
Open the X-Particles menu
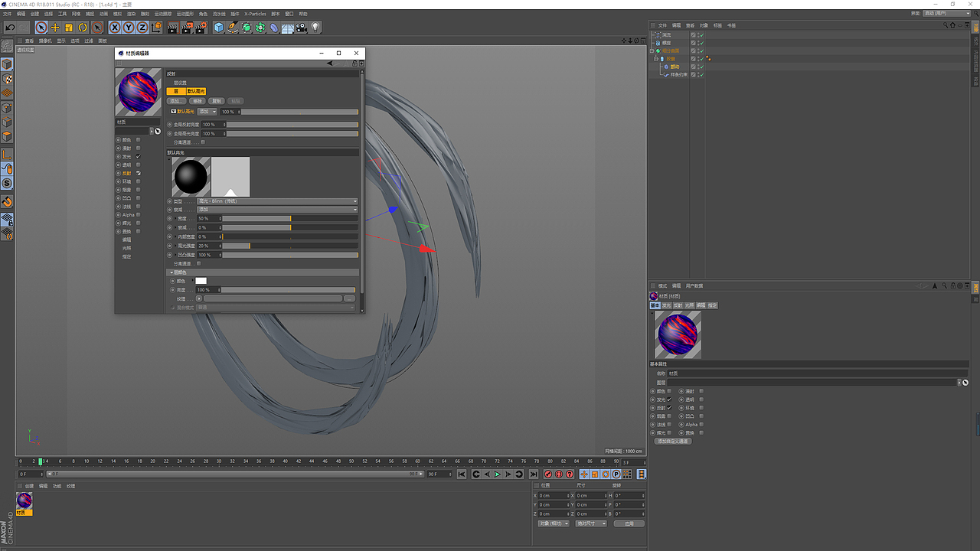click(256, 14)
